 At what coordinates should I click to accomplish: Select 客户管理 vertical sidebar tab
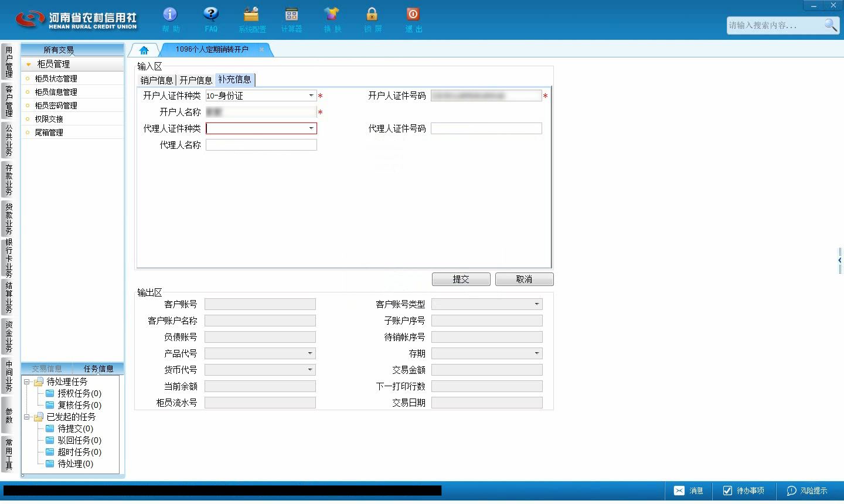pyautogui.click(x=8, y=101)
